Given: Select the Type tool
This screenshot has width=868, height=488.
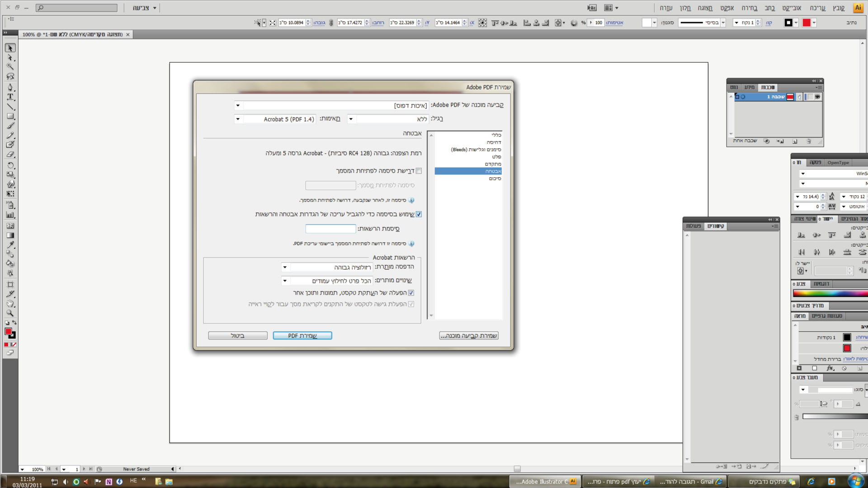Looking at the screenshot, I should [10, 97].
